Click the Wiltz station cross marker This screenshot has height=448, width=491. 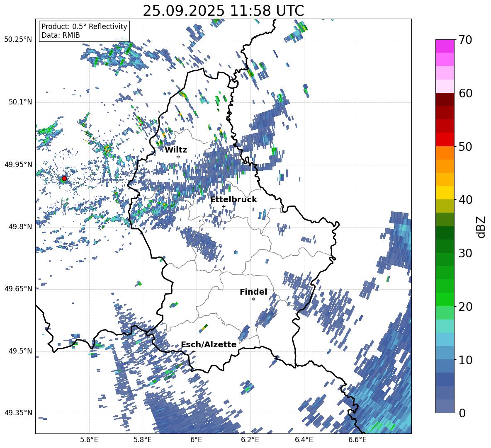pos(178,157)
